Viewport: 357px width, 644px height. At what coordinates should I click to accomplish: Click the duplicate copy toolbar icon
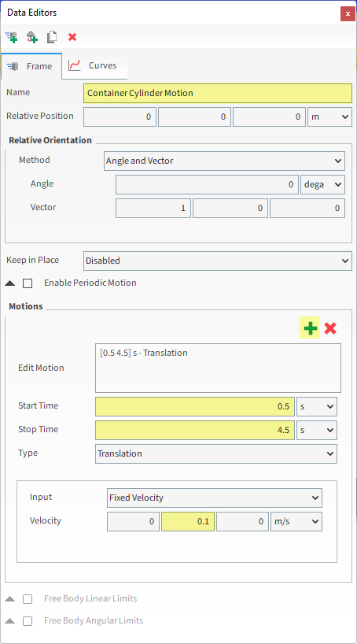pyautogui.click(x=52, y=37)
